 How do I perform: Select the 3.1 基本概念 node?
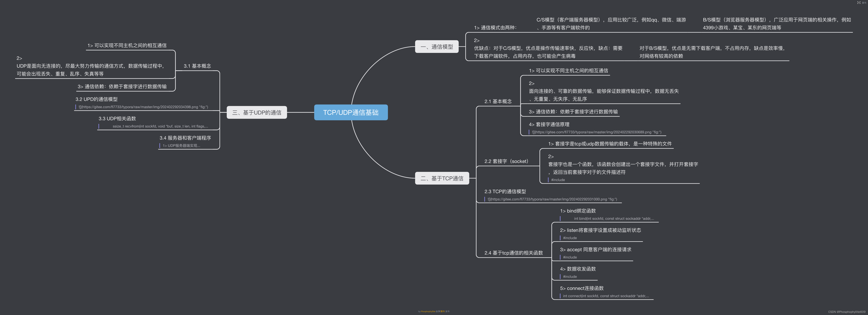pyautogui.click(x=197, y=66)
